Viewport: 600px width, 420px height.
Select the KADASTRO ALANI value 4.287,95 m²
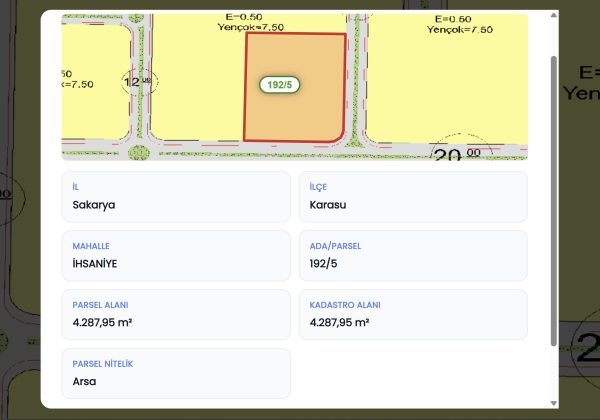(339, 322)
